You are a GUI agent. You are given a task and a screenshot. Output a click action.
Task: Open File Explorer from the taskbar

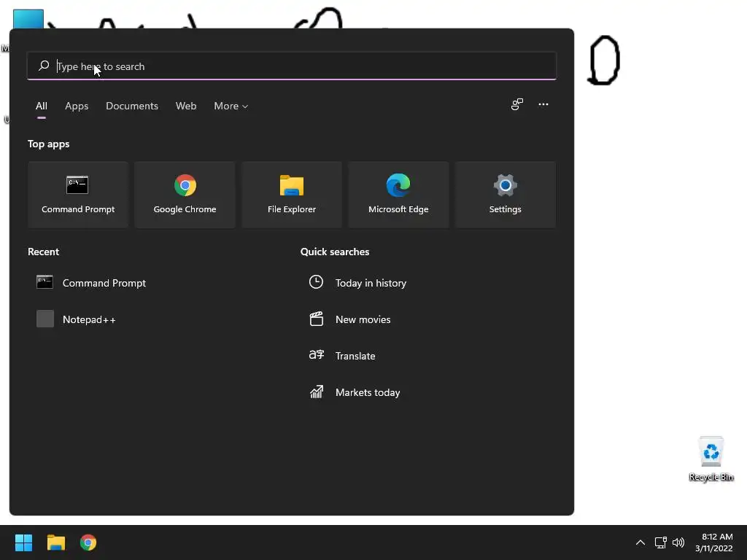pos(55,542)
